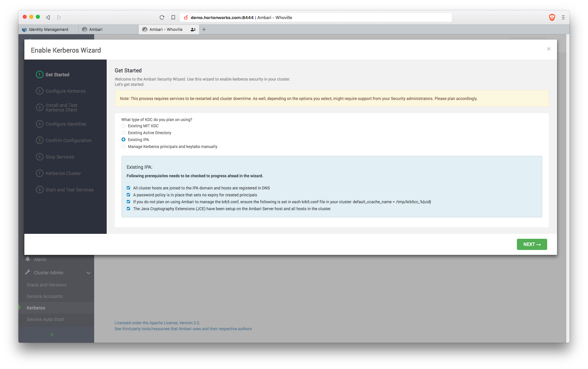Click the Confirm Configuration step label
Screen dimensions: 588x369
(x=68, y=140)
